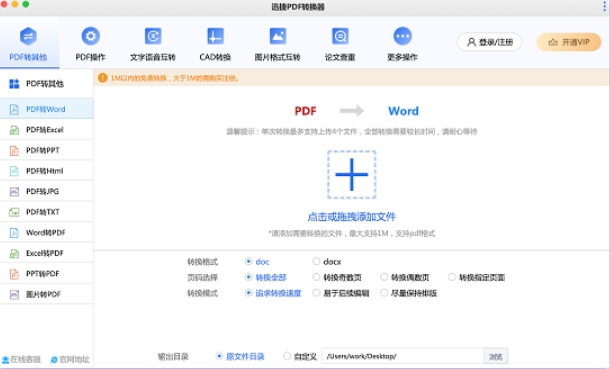The width and height of the screenshot is (610, 369).
Task: Open the PDF转其他 toolbar icon
Action: click(28, 37)
